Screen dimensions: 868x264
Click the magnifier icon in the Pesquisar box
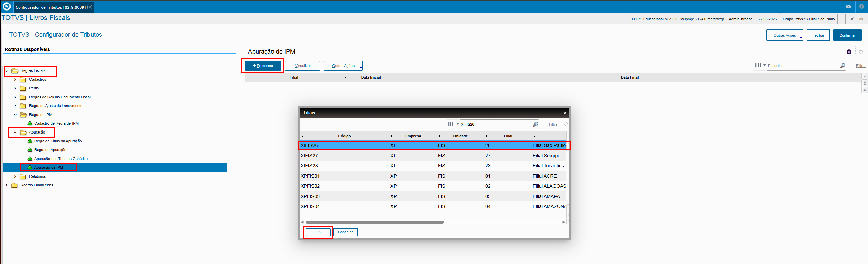point(842,66)
